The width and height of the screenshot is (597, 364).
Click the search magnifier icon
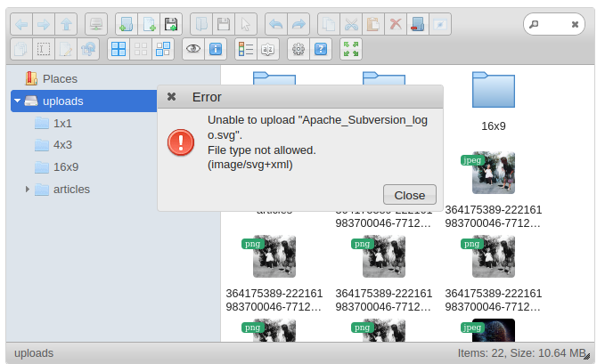tap(534, 24)
